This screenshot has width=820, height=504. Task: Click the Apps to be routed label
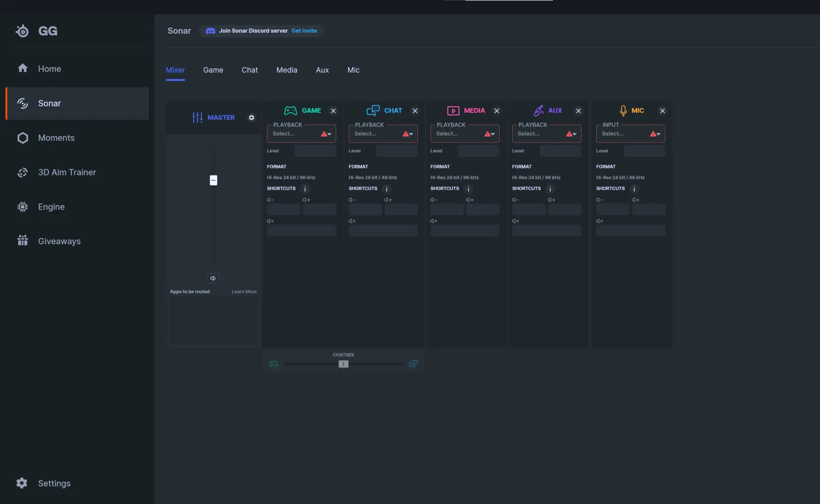(x=190, y=292)
